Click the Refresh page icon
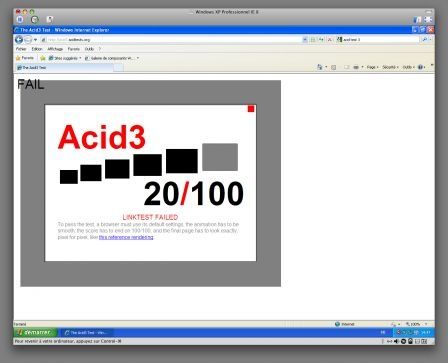Viewport: 448px width, 363px height. click(321, 40)
